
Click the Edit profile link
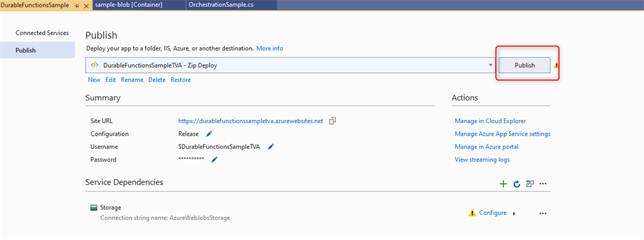(x=111, y=80)
